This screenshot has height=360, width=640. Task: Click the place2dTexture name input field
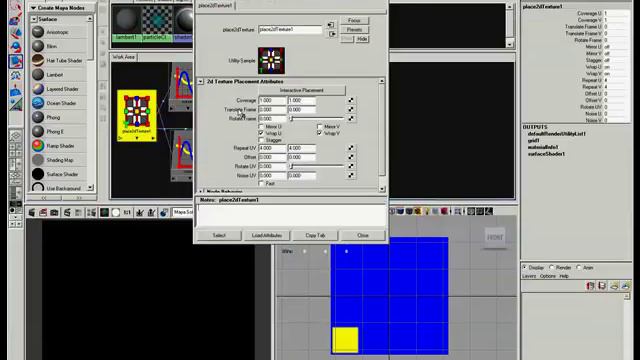coord(290,29)
